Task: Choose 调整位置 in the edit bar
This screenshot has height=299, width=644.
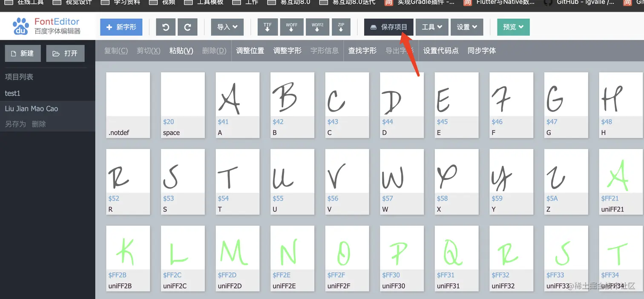Action: click(250, 51)
